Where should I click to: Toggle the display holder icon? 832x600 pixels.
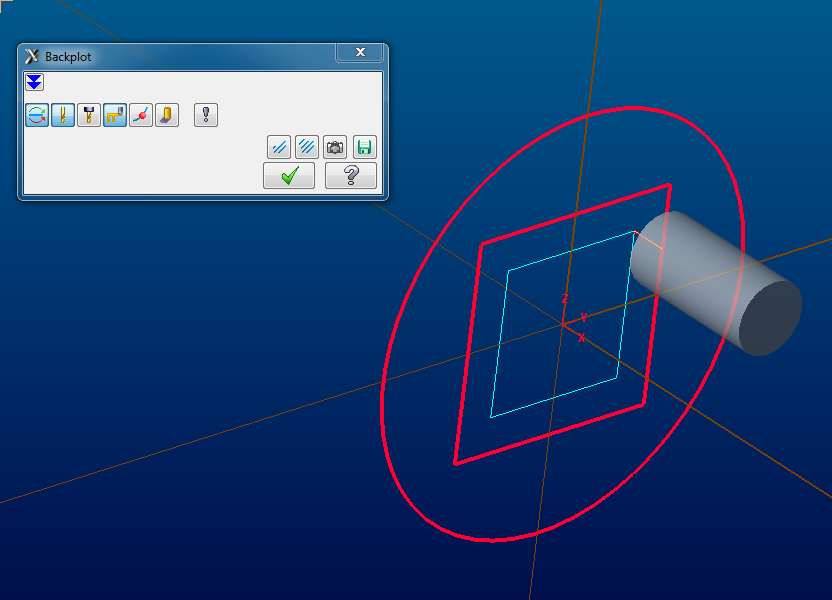(x=89, y=115)
